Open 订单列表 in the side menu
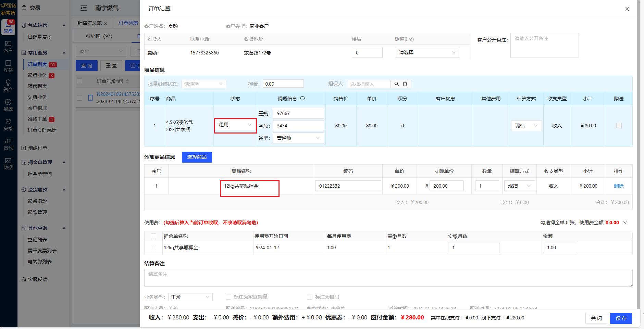Image resolution: width=644 pixels, height=329 pixels. [x=37, y=64]
